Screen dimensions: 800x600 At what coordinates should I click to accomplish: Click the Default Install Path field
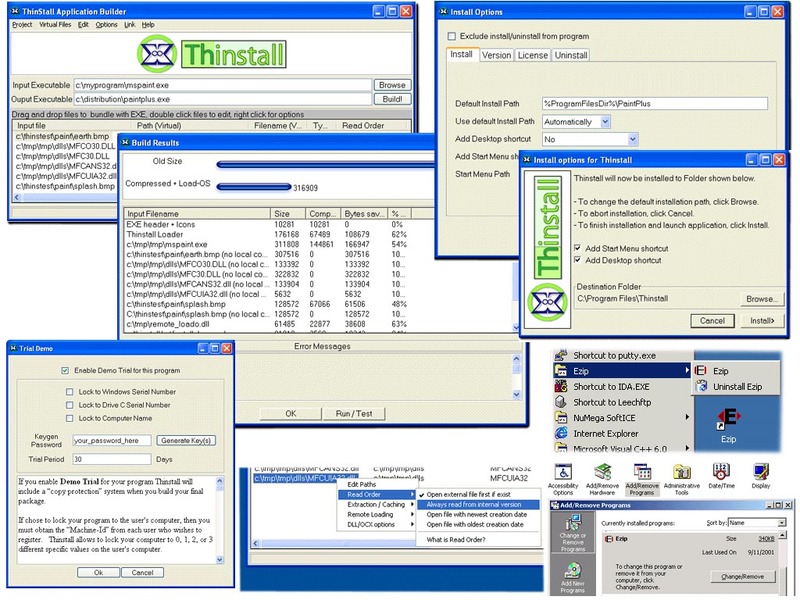point(655,104)
